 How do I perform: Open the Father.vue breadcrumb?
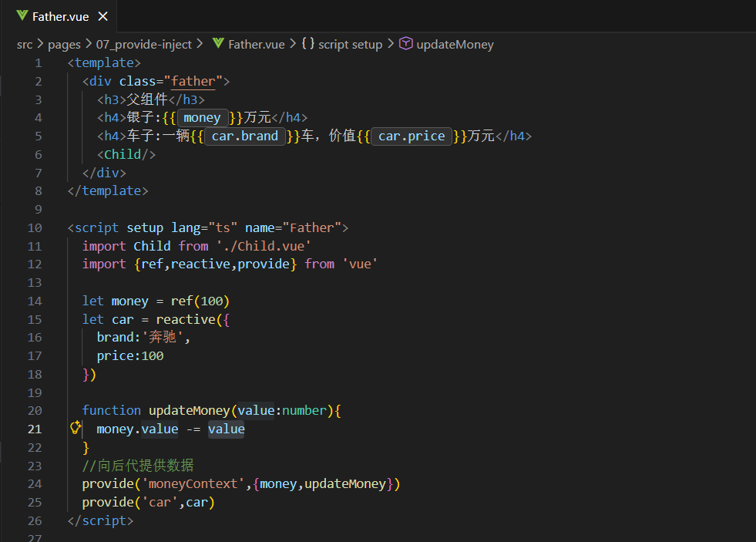[x=257, y=45]
